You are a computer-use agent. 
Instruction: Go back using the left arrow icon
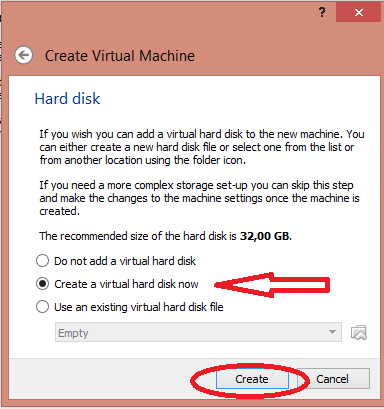(x=24, y=55)
